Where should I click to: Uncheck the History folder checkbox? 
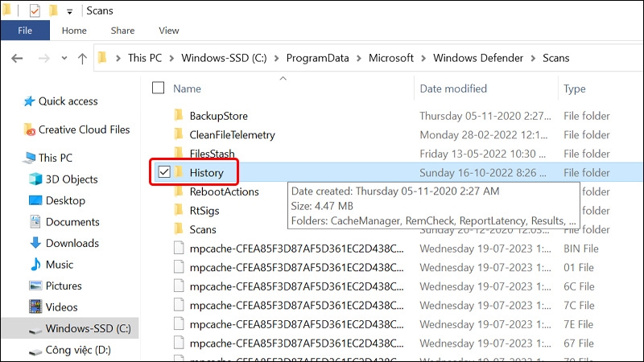pyautogui.click(x=164, y=171)
